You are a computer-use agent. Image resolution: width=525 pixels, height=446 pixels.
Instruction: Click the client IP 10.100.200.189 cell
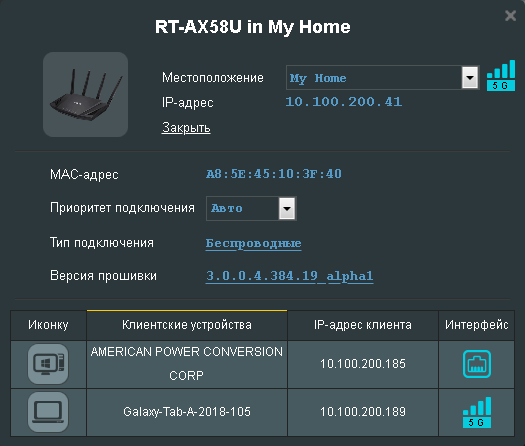click(363, 412)
